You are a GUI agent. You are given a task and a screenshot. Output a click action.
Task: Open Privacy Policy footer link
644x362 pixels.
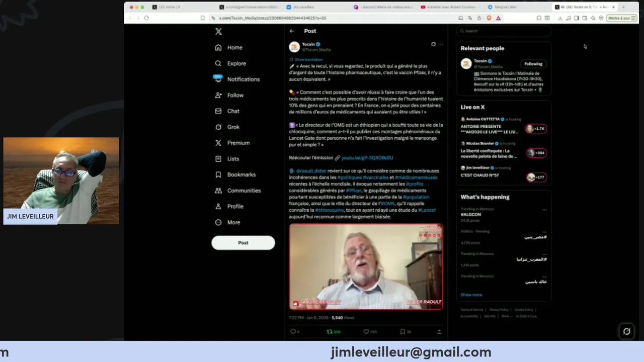coord(499,310)
